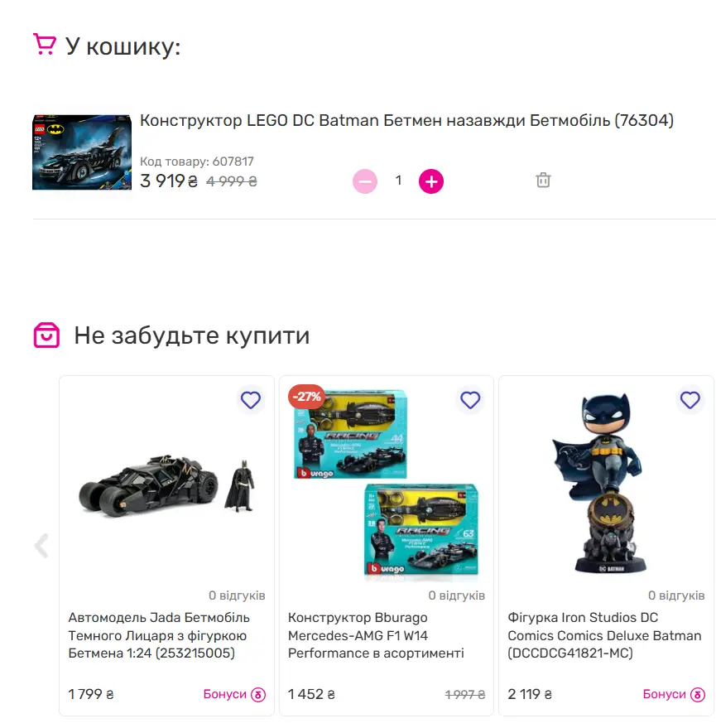Click the pink shopping cart icon
Viewport: 716px width, 728px height.
(x=45, y=44)
